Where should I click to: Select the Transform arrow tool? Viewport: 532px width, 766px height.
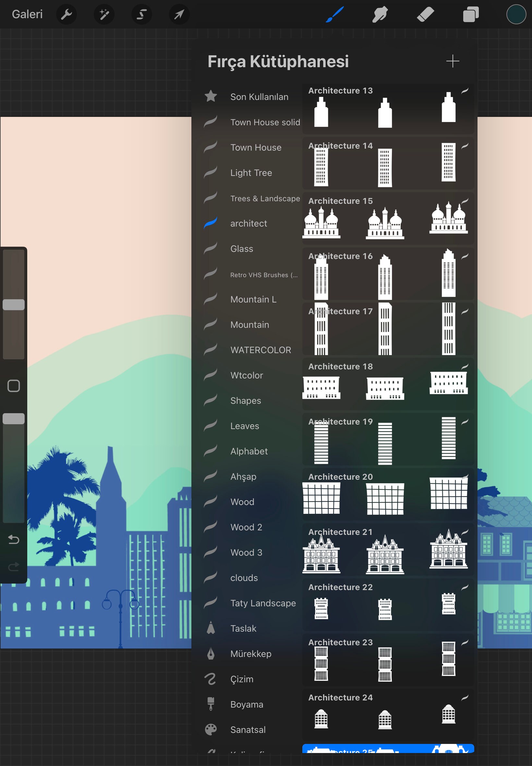click(179, 14)
